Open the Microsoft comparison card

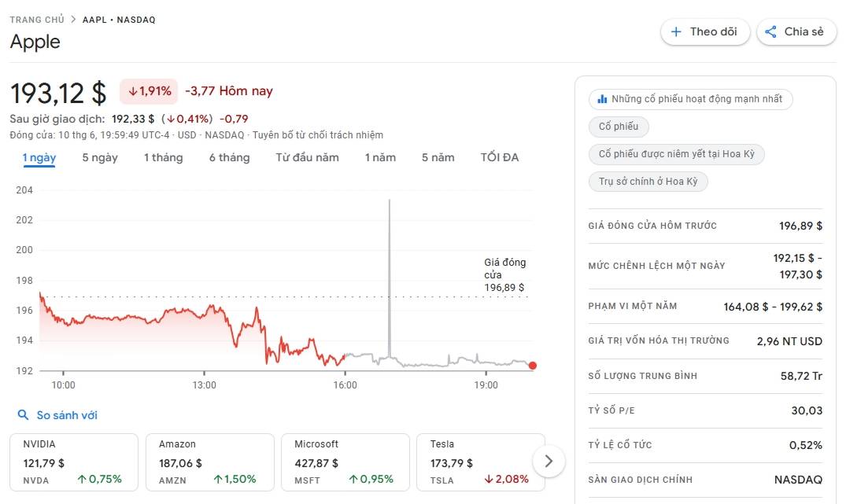pos(345,462)
